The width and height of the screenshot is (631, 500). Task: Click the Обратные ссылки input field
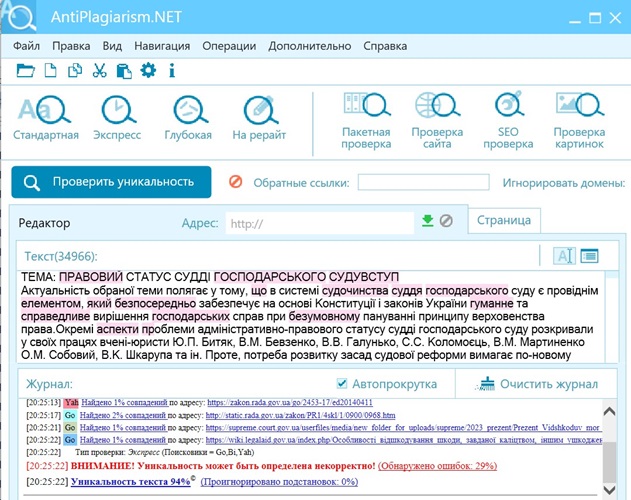point(424,182)
